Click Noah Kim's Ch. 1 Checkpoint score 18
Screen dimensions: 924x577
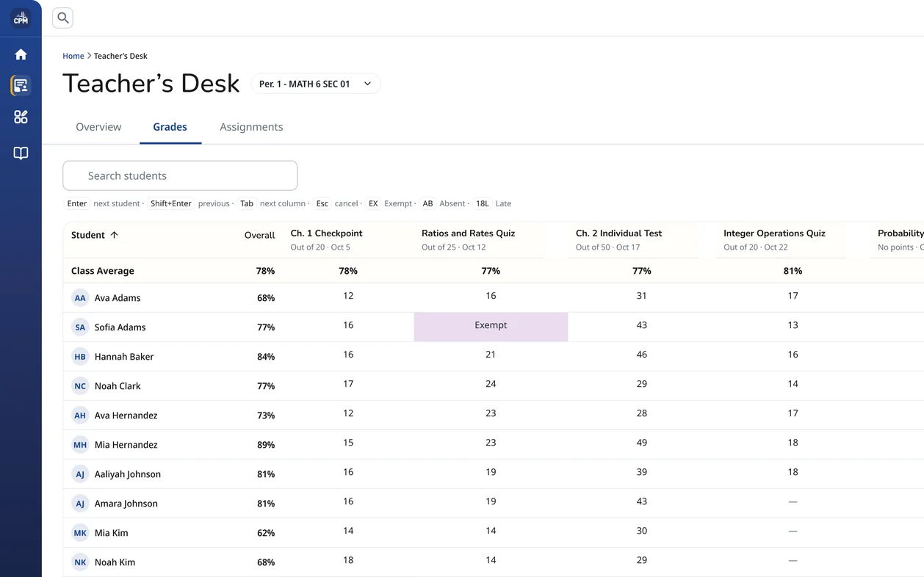348,560
